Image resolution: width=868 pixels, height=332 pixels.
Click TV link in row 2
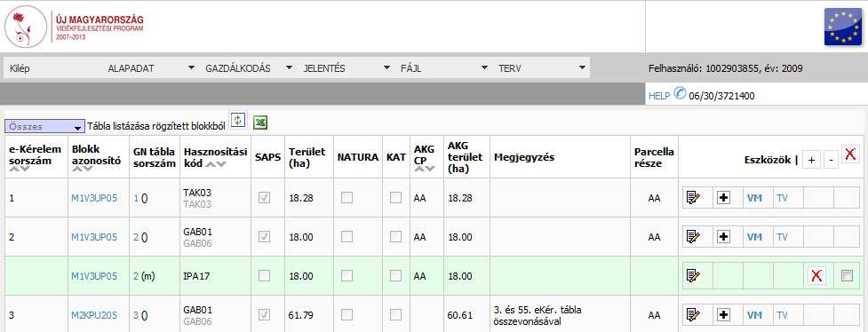[782, 237]
